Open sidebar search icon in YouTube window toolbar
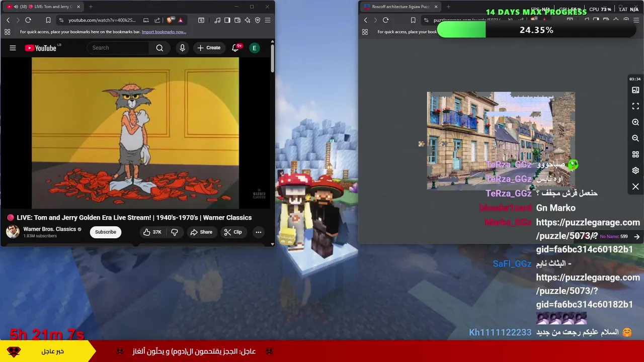Image resolution: width=644 pixels, height=362 pixels. point(201,20)
